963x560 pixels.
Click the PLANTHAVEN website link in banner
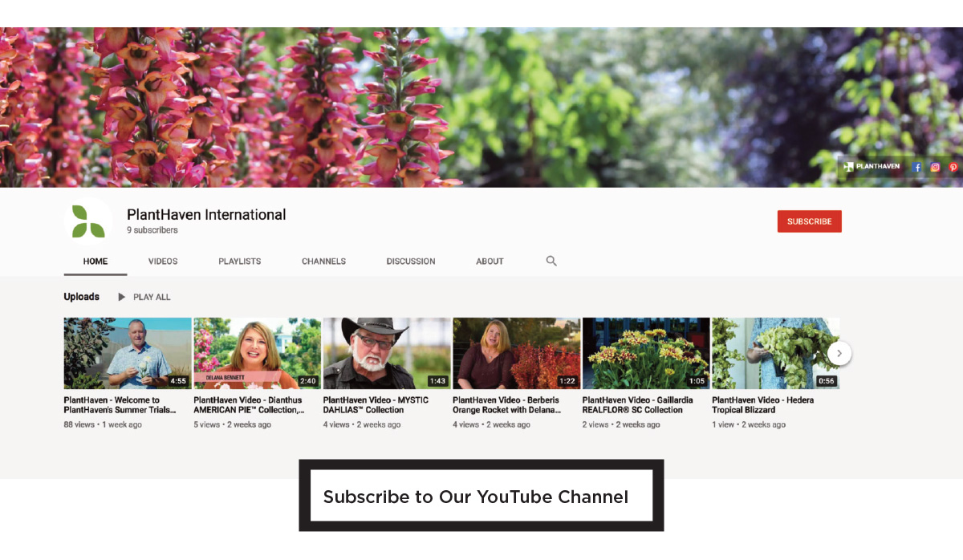point(872,167)
